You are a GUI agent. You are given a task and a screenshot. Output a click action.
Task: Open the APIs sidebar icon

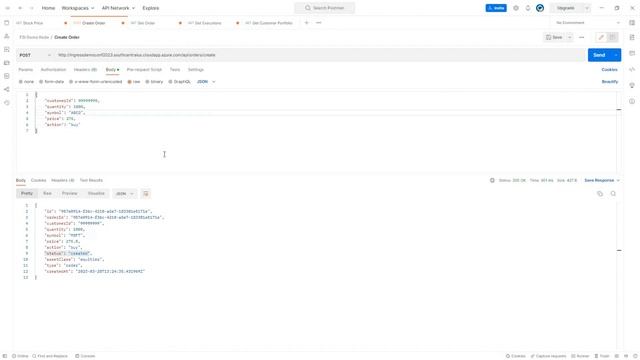7,36
